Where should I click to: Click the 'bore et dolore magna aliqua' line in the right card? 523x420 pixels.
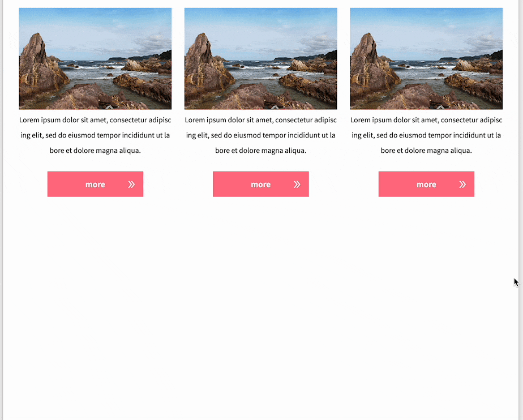point(426,151)
